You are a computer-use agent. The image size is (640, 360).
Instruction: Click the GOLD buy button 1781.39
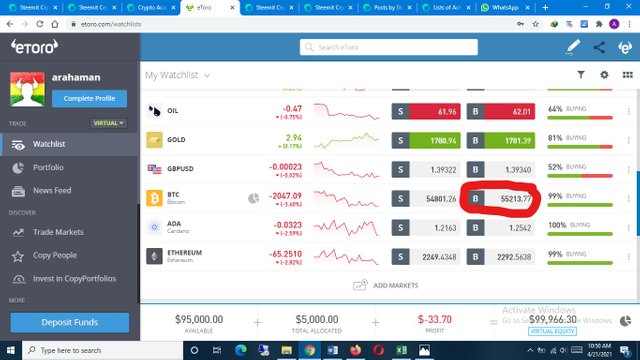(x=501, y=140)
